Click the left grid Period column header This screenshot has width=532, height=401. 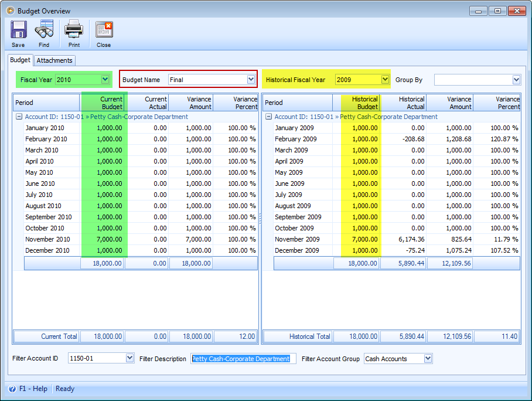click(x=46, y=103)
